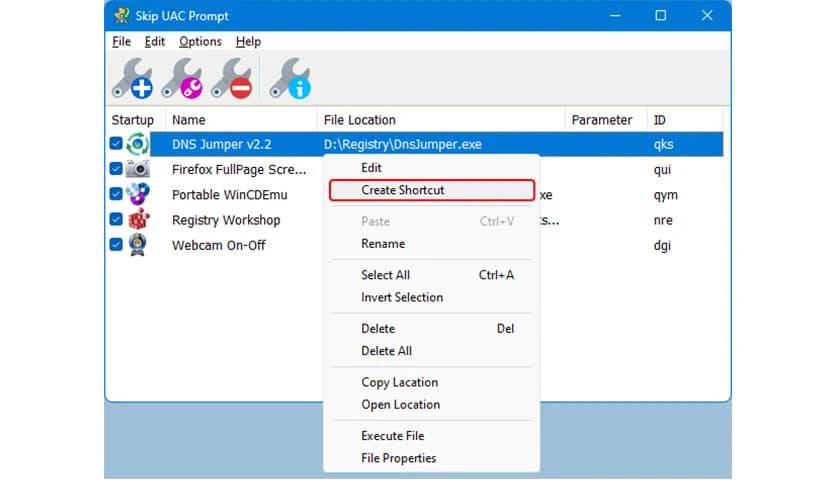The image size is (836, 484).
Task: Minimize the Skip UAC Prompt window
Action: click(x=615, y=15)
